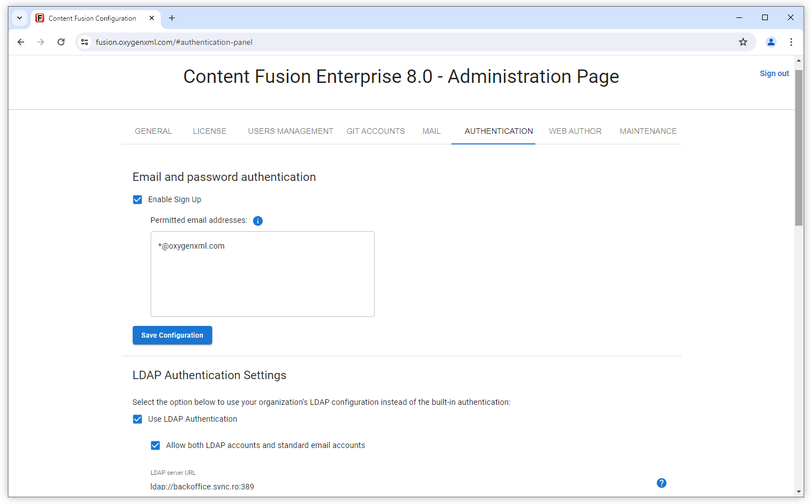Click inside the permitted email addresses text area
Screen dimensions: 812x504
pos(263,274)
